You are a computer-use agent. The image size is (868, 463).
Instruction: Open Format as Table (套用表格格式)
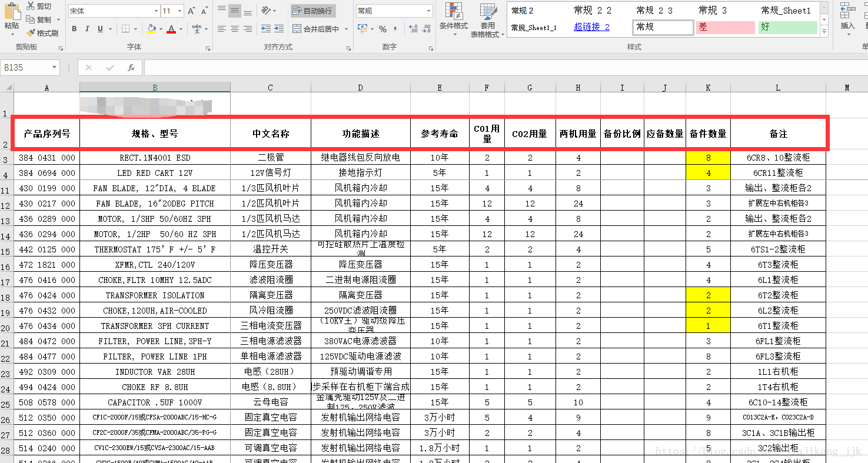point(488,21)
